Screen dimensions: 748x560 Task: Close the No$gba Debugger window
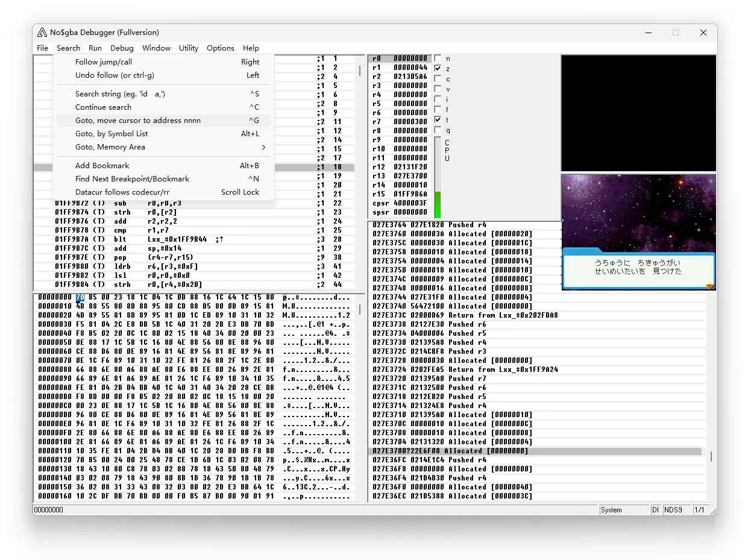click(703, 33)
